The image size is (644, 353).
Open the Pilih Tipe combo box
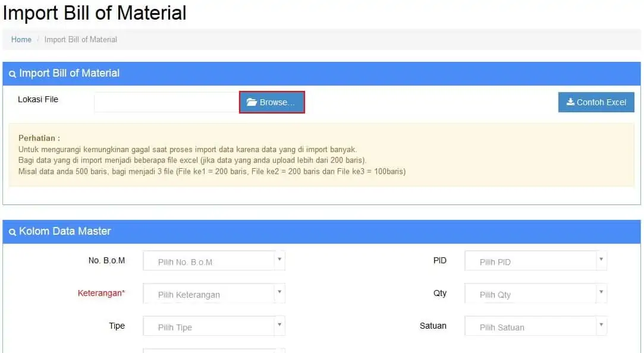(x=214, y=326)
